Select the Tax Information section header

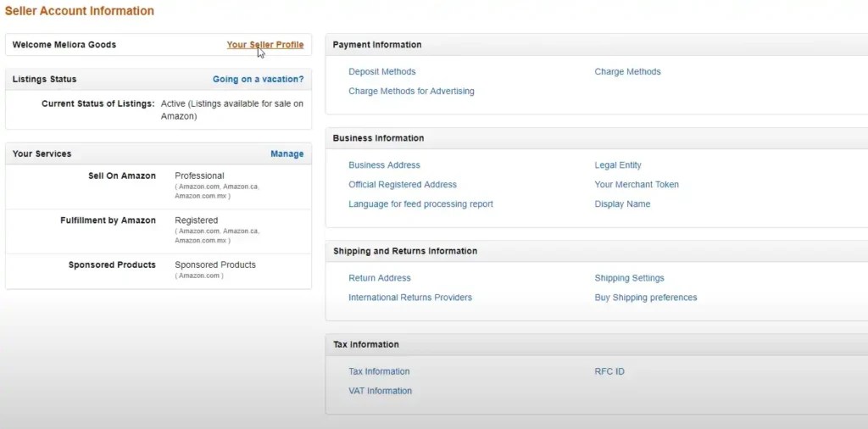(366, 344)
